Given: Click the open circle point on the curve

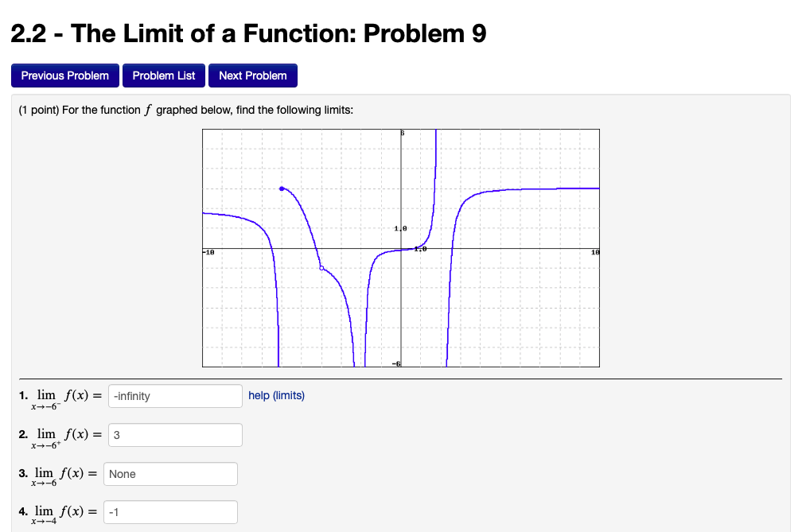Looking at the screenshot, I should pyautogui.click(x=321, y=269).
